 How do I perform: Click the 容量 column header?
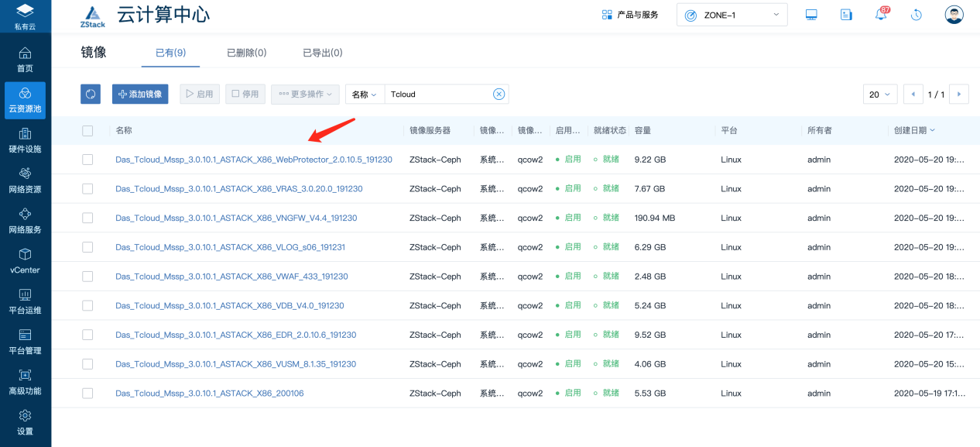tap(642, 131)
